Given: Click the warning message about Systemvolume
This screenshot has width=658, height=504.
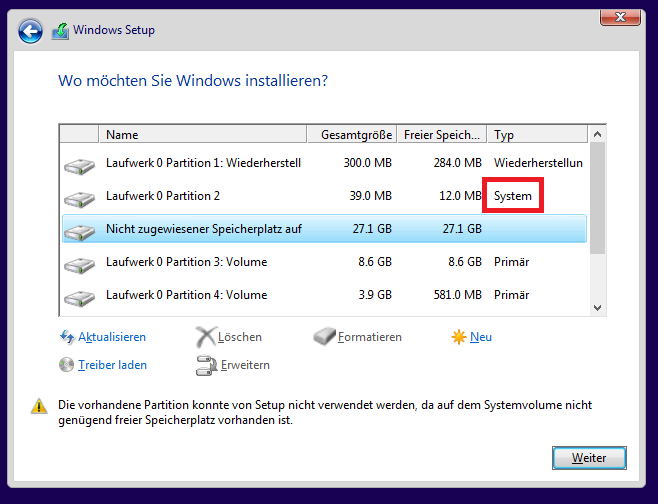Looking at the screenshot, I should pyautogui.click(x=325, y=413).
